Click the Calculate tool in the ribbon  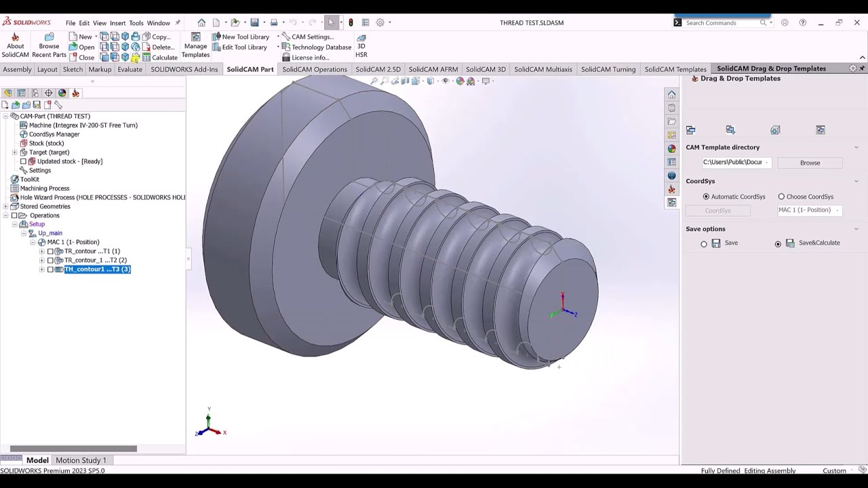[160, 58]
